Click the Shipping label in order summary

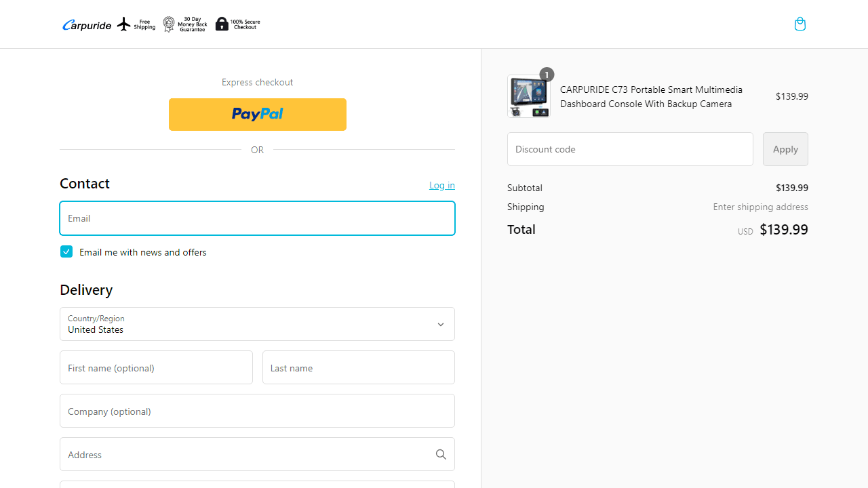526,207
